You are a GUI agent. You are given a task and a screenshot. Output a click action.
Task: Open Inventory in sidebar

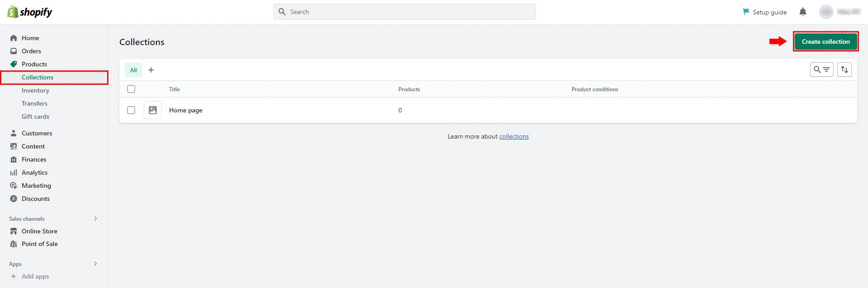point(35,90)
